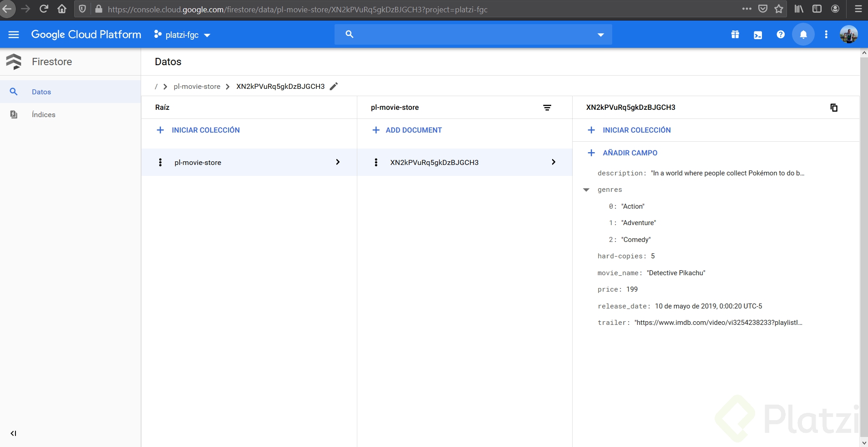Select document XN2kPVuRq5gkDzBJGCH3 in the list
Viewport: 868px width, 447px height.
point(434,163)
